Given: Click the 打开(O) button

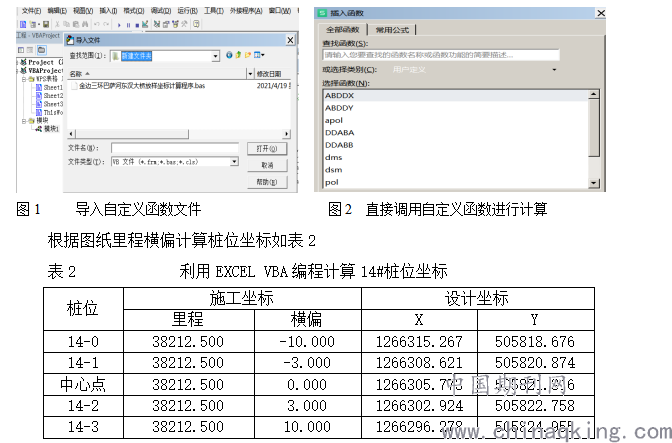Looking at the screenshot, I should click(x=267, y=149).
